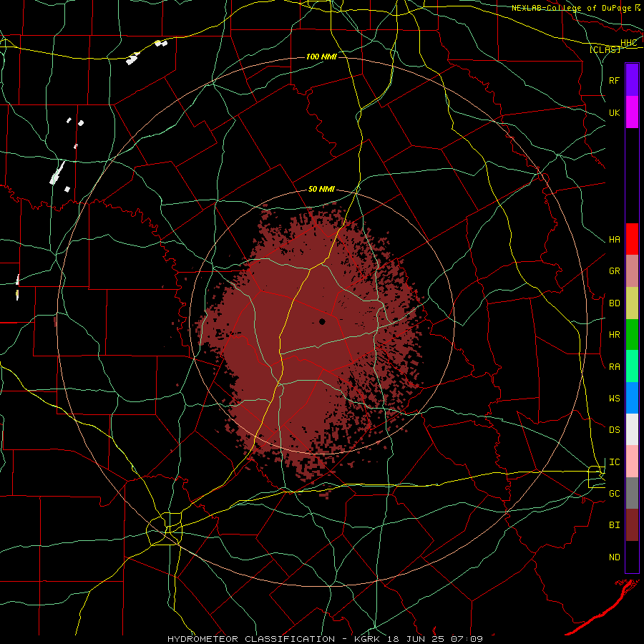The height and width of the screenshot is (644, 644).
Task: Click the UK magenta legend swatch
Action: [x=632, y=112]
